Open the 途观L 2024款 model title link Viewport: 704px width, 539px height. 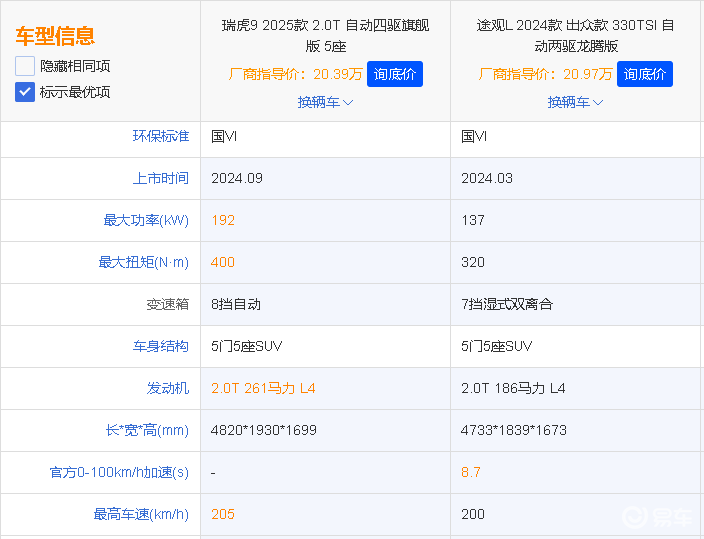point(575,35)
